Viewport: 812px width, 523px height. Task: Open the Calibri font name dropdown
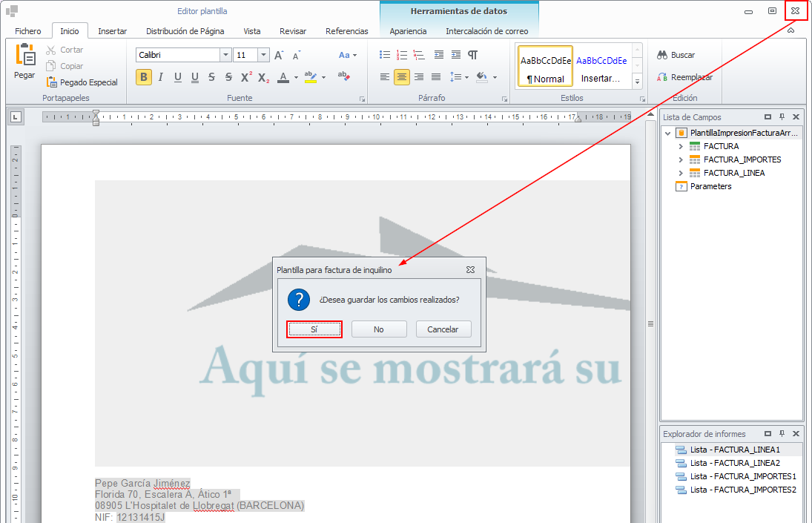(225, 55)
